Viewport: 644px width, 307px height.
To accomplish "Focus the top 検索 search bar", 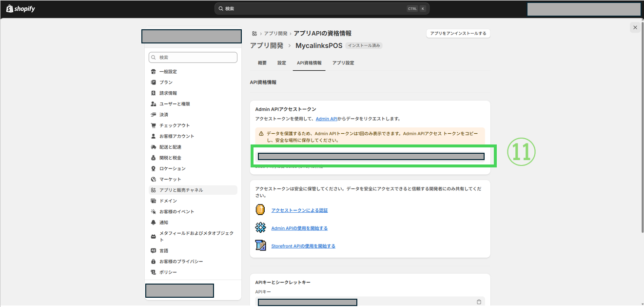I will [x=322, y=9].
